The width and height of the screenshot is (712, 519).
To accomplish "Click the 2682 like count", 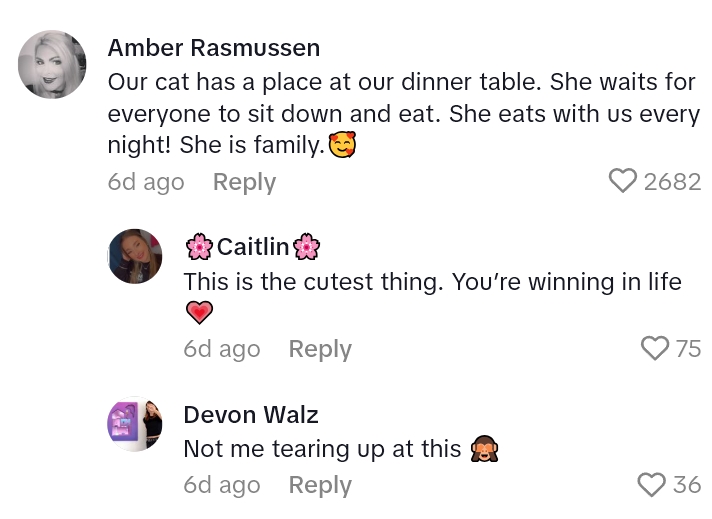I will tap(672, 181).
